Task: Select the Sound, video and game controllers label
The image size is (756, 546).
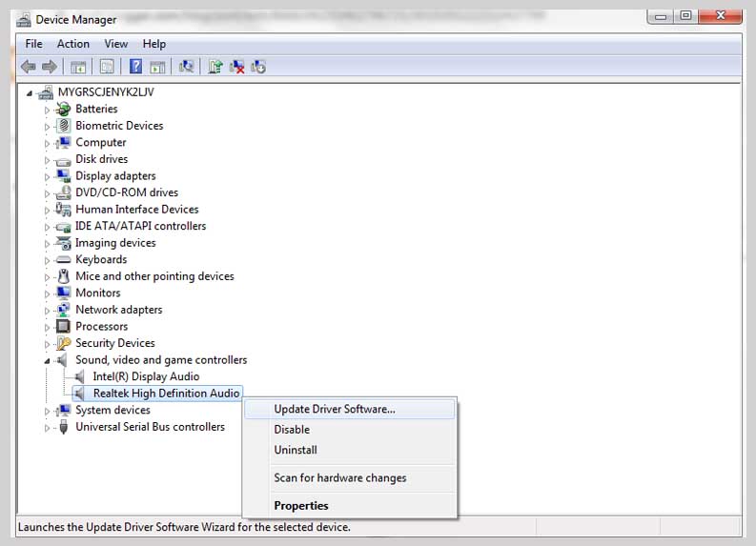Action: [161, 360]
